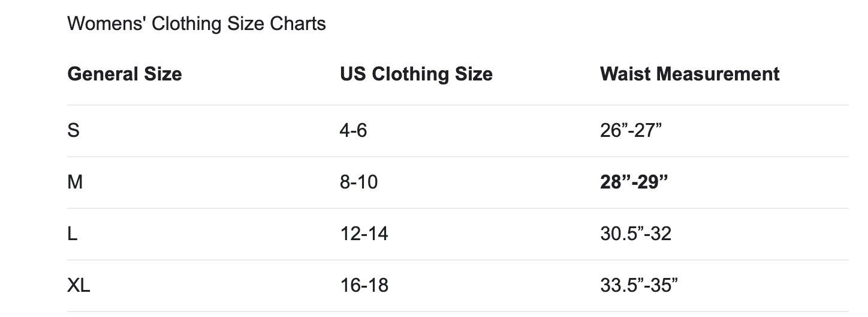The width and height of the screenshot is (868, 317).
Task: Click the "US Clothing Size" column header
Action: click(x=416, y=74)
